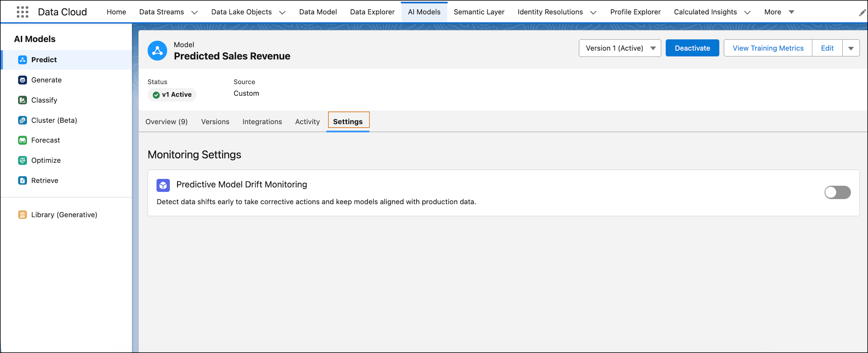Click the pencil edit icon in the nav bar

(862, 13)
